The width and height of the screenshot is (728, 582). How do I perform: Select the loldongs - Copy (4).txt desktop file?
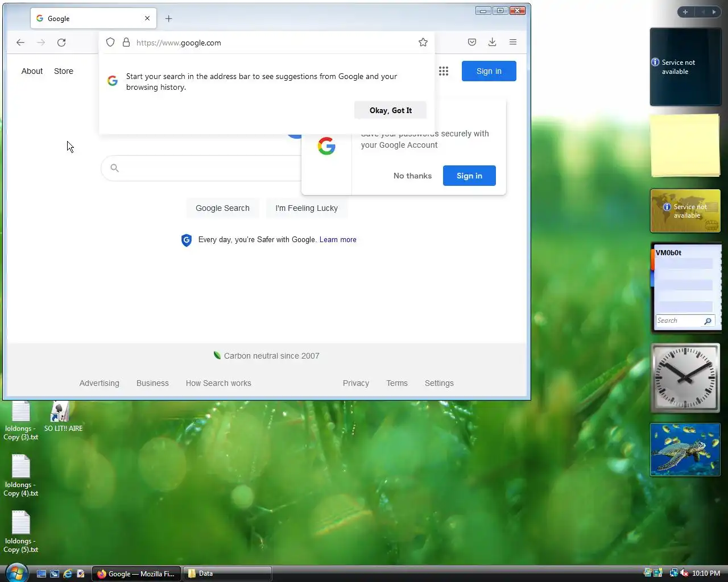(21, 475)
